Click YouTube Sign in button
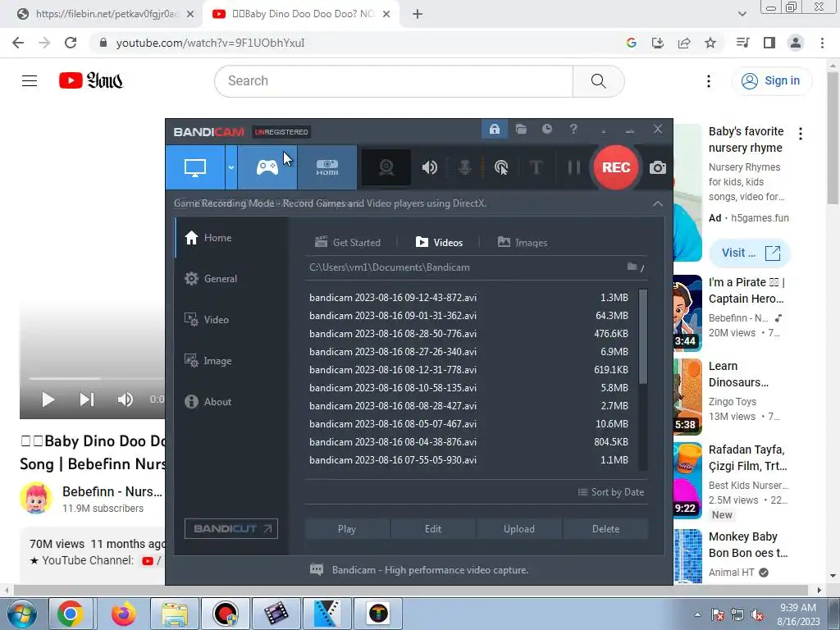840x630 pixels. [x=771, y=81]
